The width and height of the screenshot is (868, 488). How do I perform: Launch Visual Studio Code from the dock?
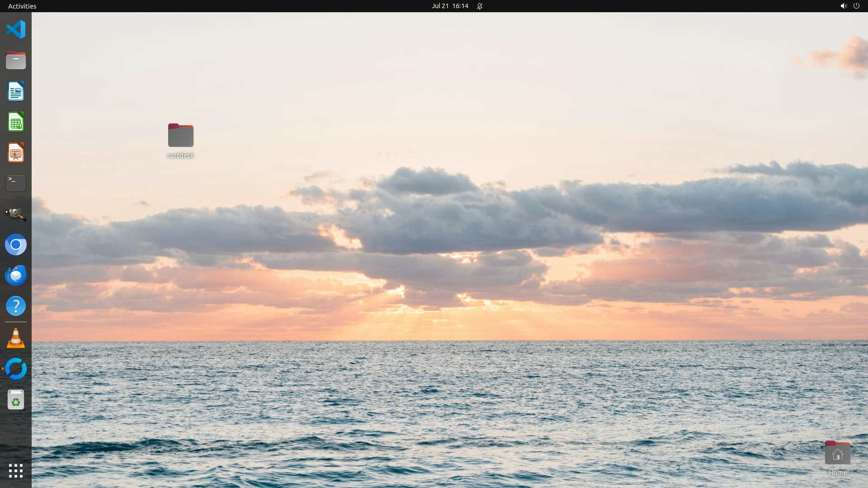(16, 30)
